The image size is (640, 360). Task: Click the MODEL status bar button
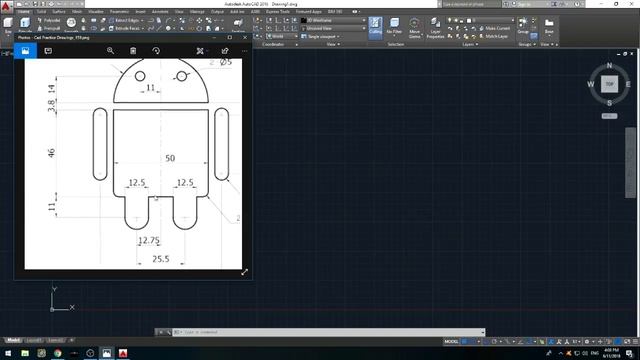451,342
